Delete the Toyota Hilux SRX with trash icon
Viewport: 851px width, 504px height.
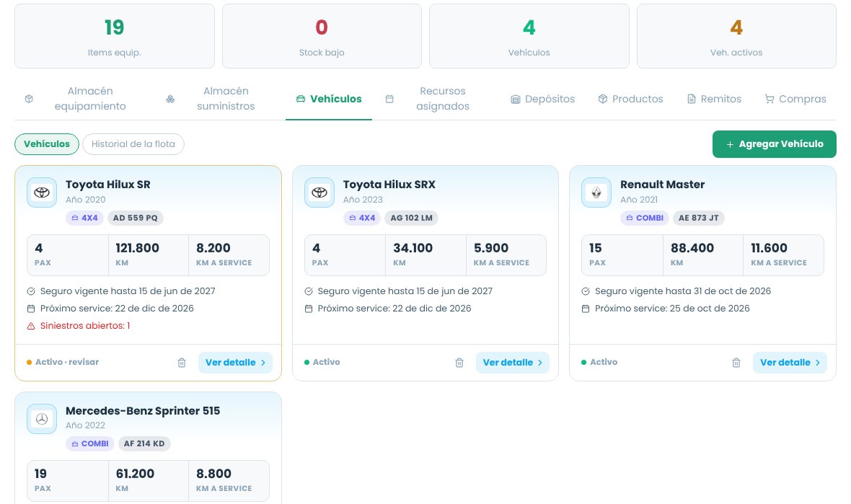[459, 363]
